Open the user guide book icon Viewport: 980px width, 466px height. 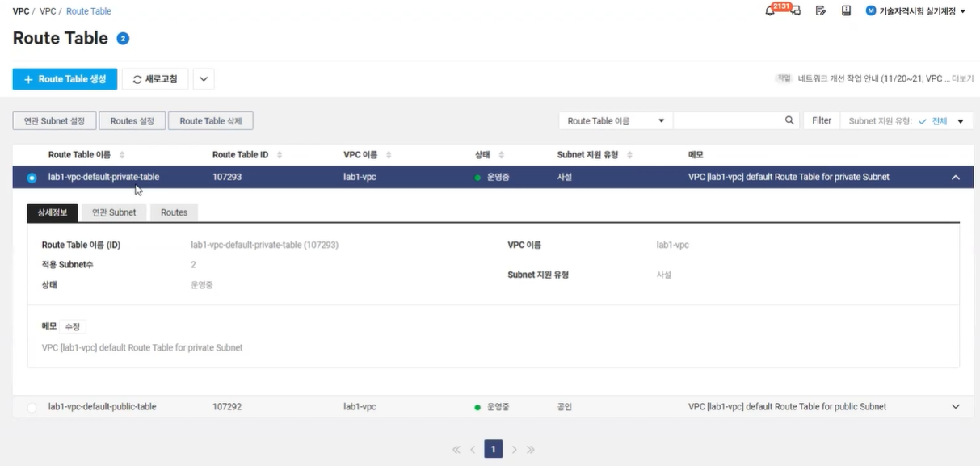click(846, 11)
